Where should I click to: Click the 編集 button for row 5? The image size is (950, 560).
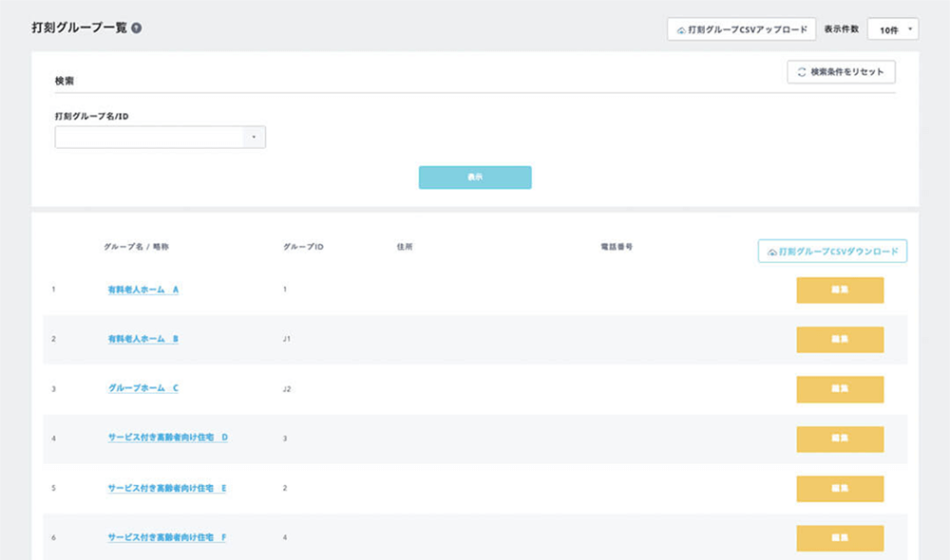tap(840, 489)
